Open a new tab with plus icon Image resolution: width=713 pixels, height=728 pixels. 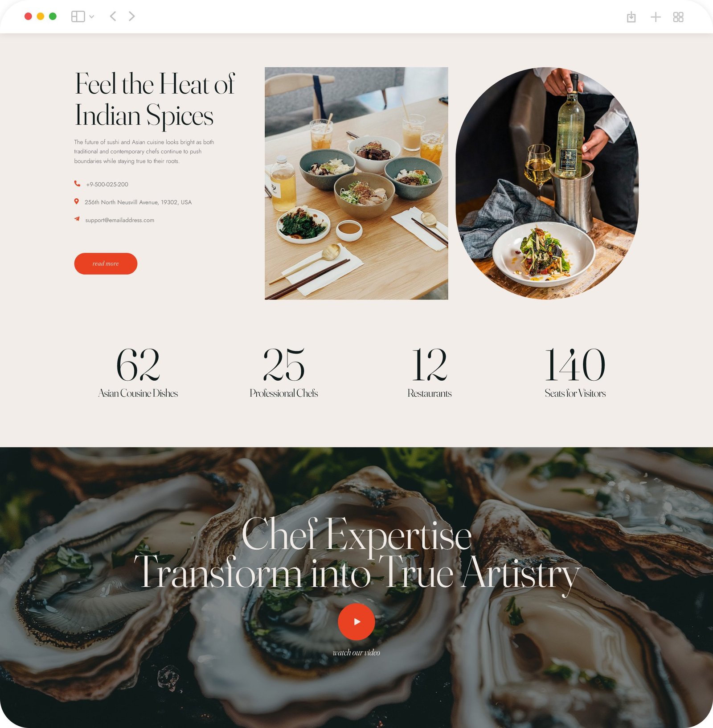tap(656, 17)
